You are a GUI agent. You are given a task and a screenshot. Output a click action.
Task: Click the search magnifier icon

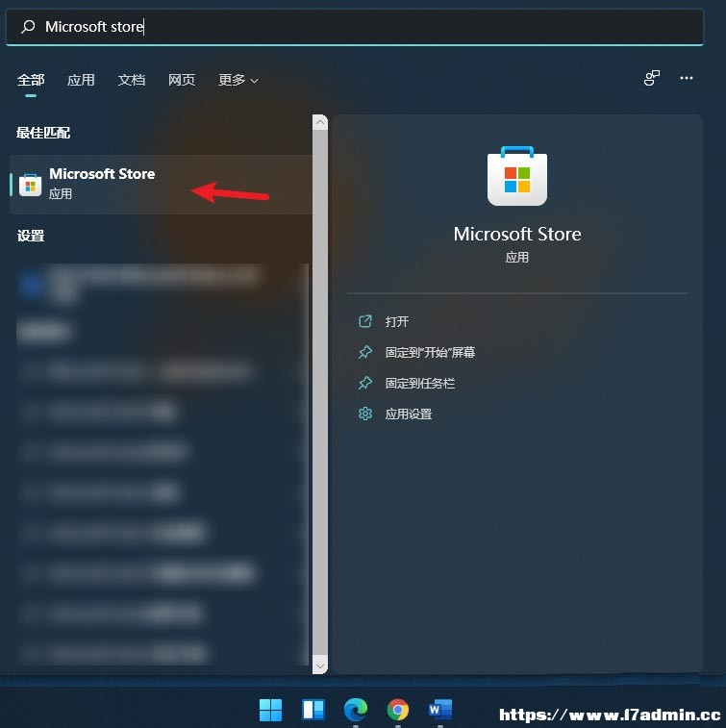[x=28, y=27]
